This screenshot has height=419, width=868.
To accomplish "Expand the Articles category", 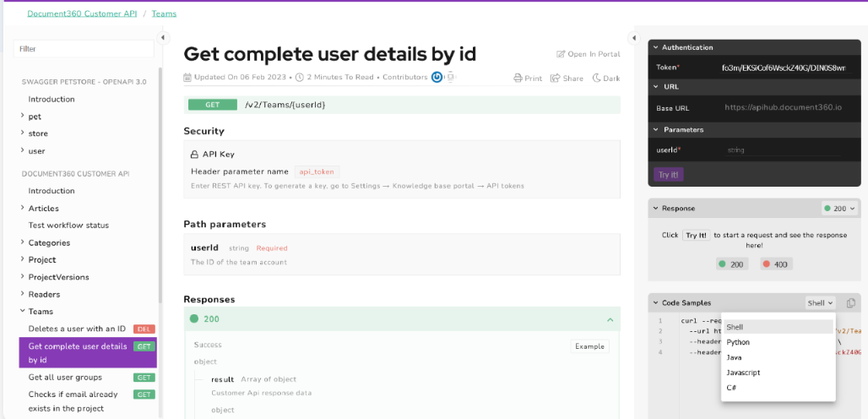I will point(22,208).
